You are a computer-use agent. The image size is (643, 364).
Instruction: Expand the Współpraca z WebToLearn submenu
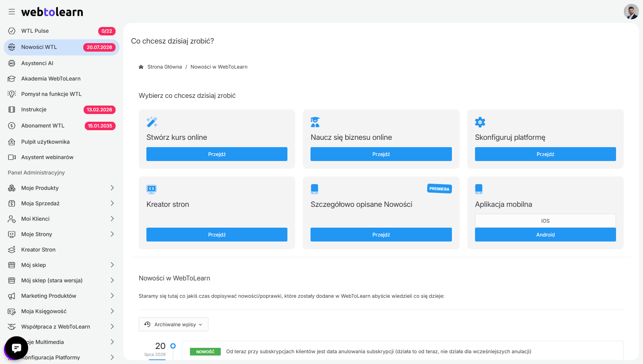click(112, 327)
